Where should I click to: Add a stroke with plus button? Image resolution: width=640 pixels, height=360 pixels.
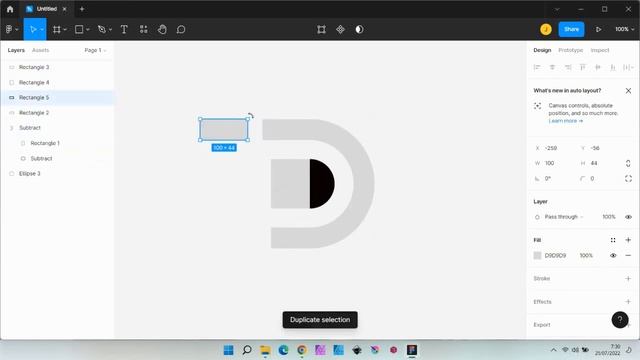(628, 278)
